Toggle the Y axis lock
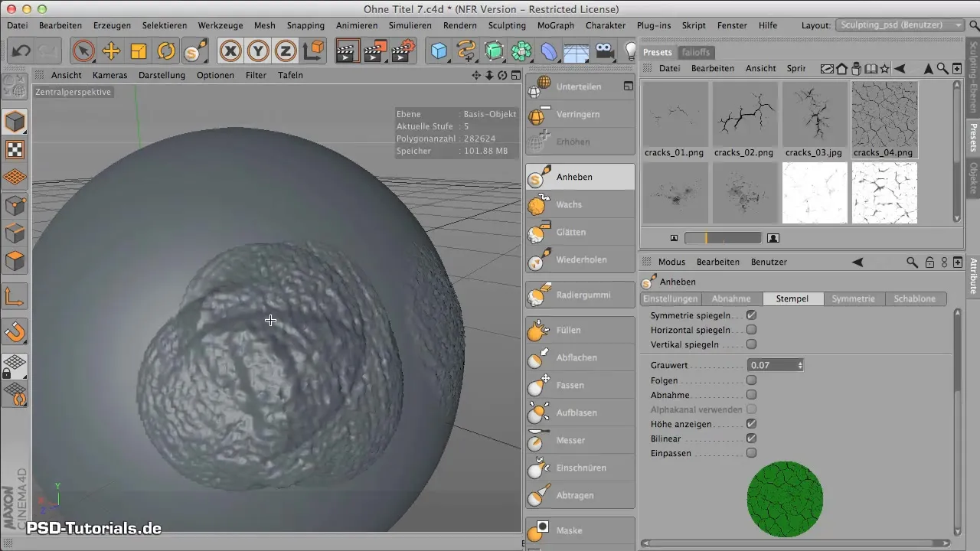 click(x=258, y=51)
